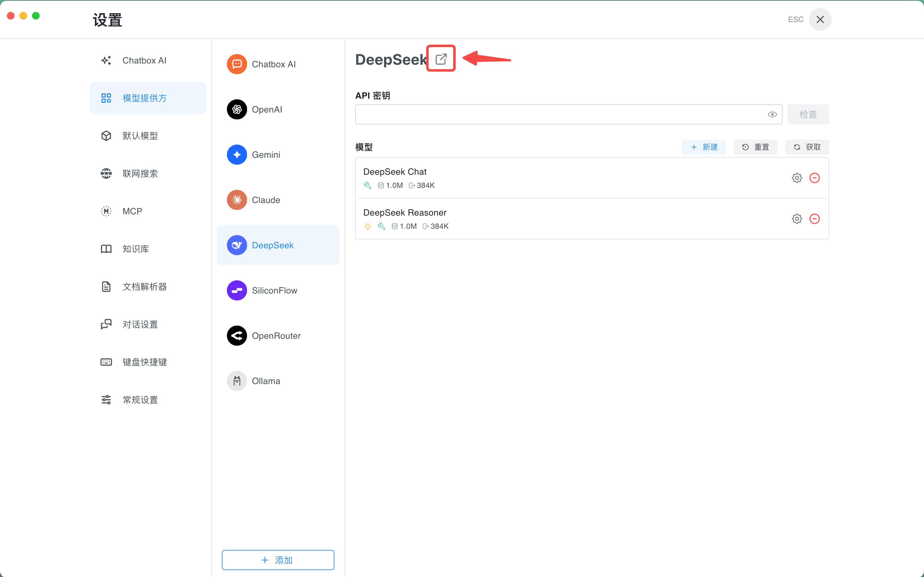Toggle API key visibility eye icon
The width and height of the screenshot is (924, 577).
click(x=772, y=114)
